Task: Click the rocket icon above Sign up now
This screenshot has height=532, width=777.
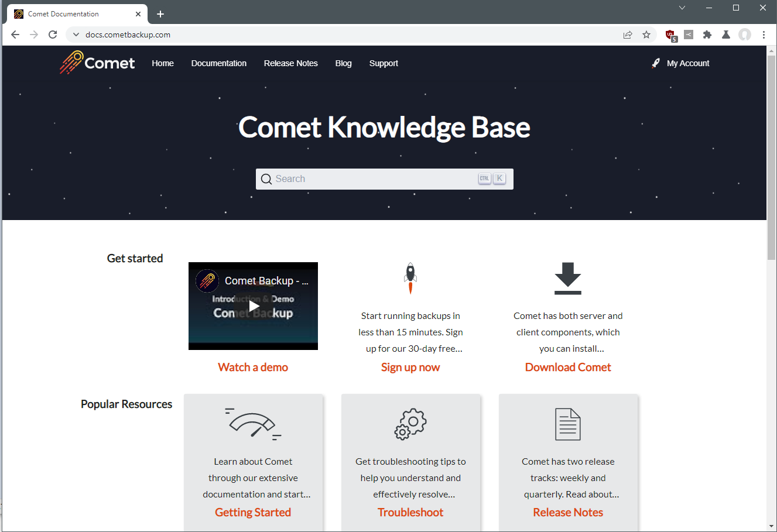Action: [410, 278]
